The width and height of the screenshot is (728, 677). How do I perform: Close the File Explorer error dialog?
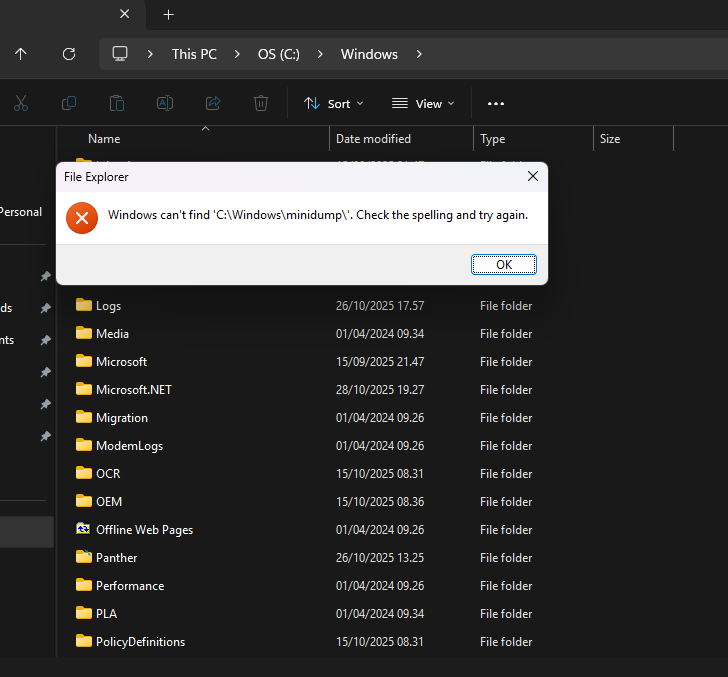pyautogui.click(x=533, y=177)
